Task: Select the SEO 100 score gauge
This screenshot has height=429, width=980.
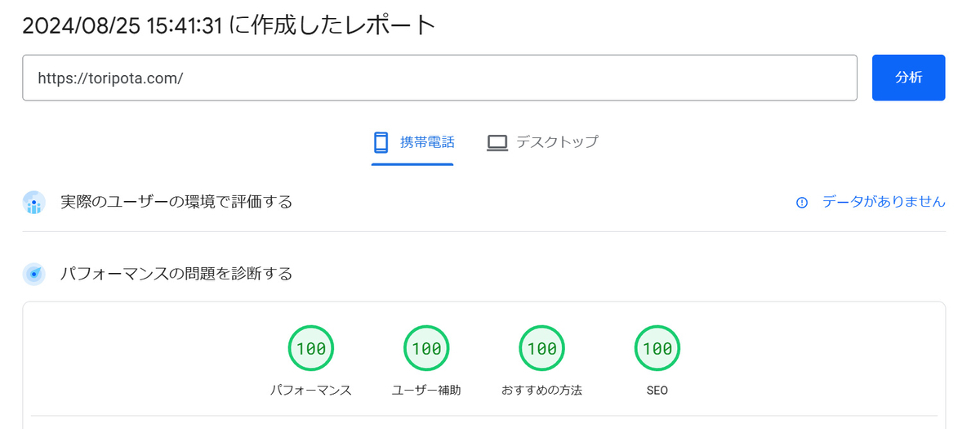Action: point(657,348)
